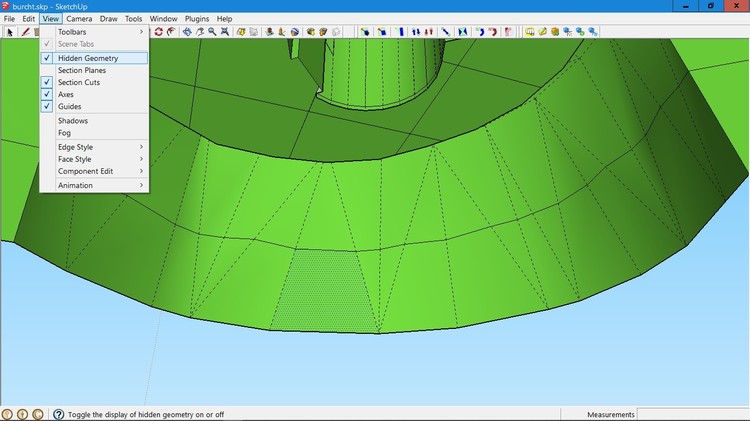Screen dimensions: 750x421
Task: Activate the Orbit camera tool
Action: 187,32
